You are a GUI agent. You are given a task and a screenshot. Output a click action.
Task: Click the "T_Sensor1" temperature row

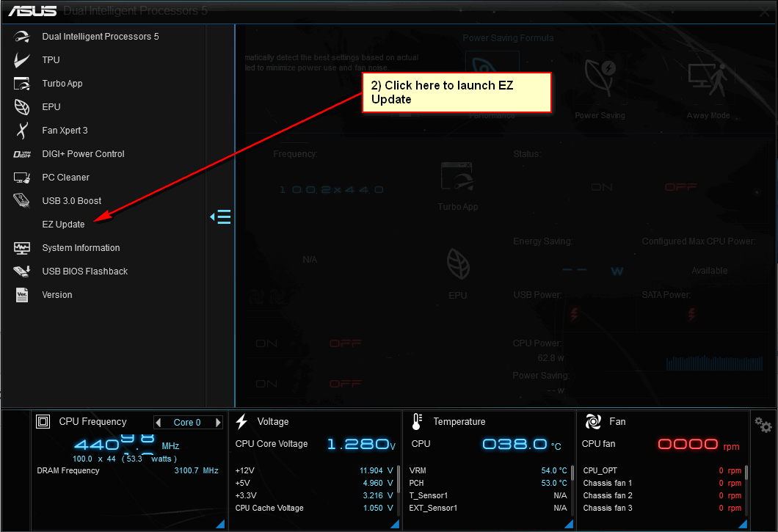(x=488, y=495)
